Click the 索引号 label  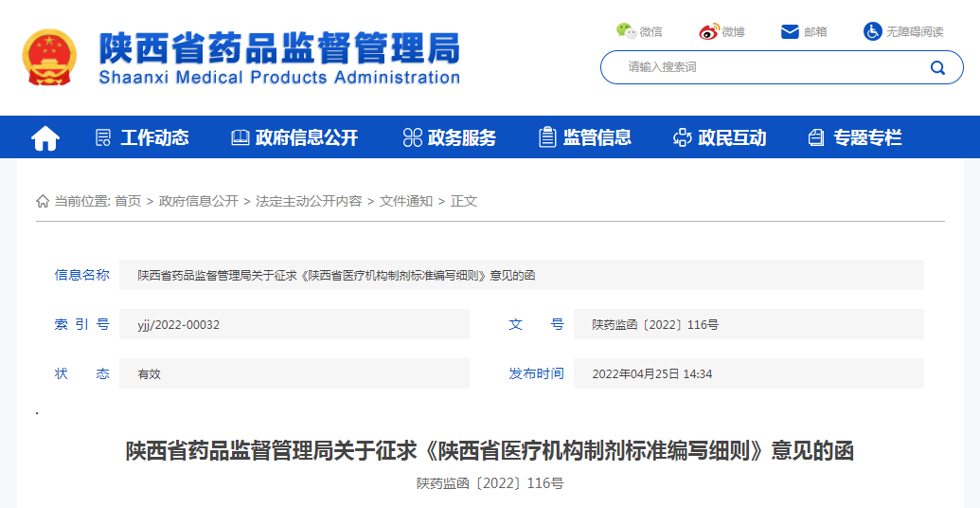point(81,324)
